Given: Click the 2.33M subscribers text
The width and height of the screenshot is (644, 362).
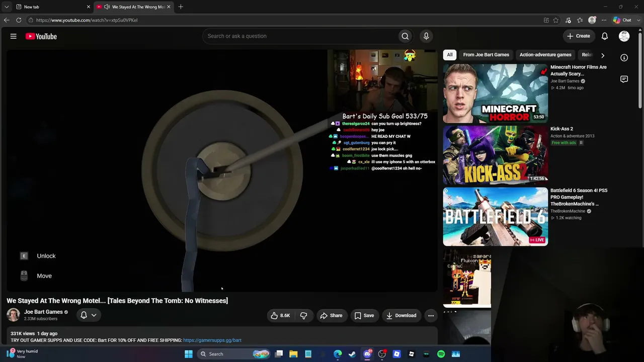Looking at the screenshot, I should (x=41, y=319).
